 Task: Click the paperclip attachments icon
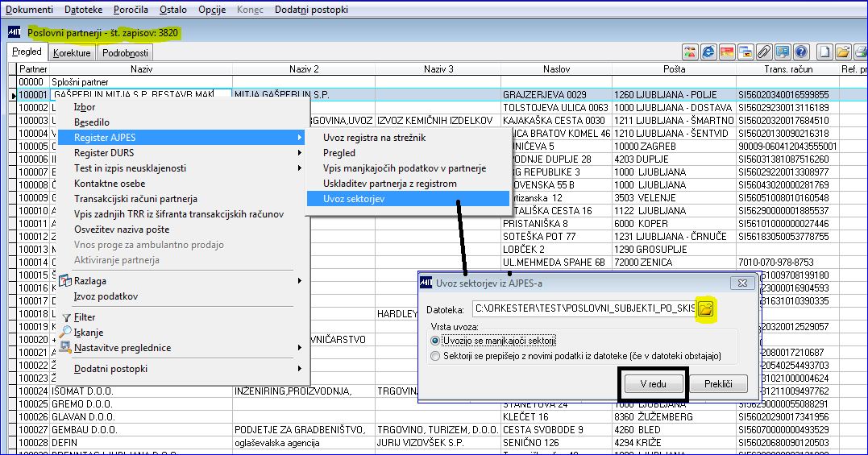pos(764,52)
